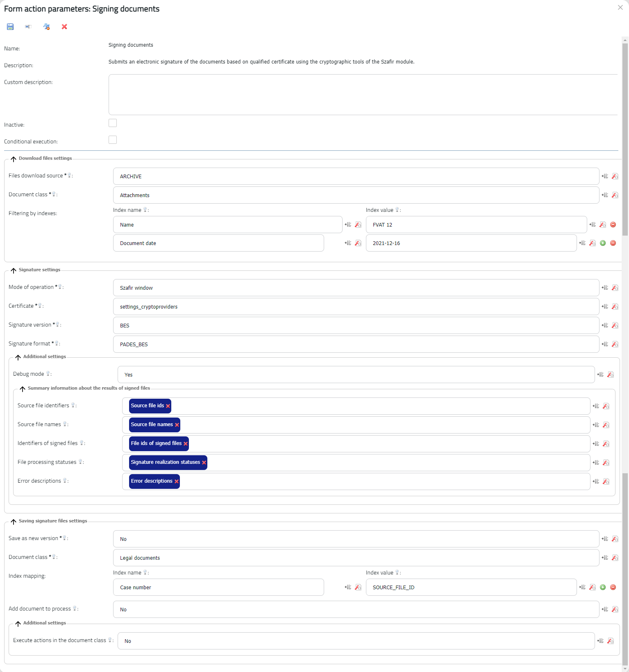Click into the Custom description text area
The image size is (629, 672).
pos(363,95)
